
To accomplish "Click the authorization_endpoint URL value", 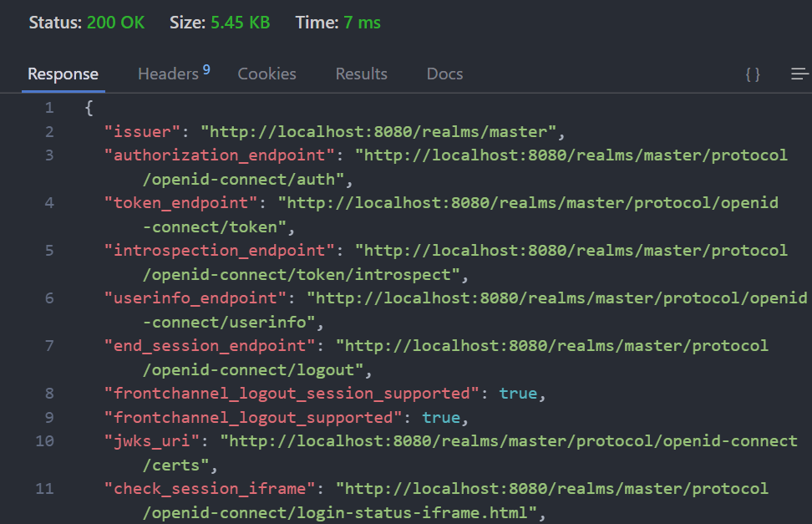I will click(x=571, y=155).
